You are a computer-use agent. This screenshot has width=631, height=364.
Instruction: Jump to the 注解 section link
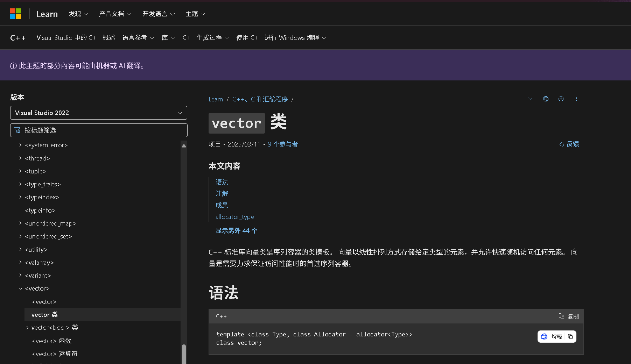[222, 194]
